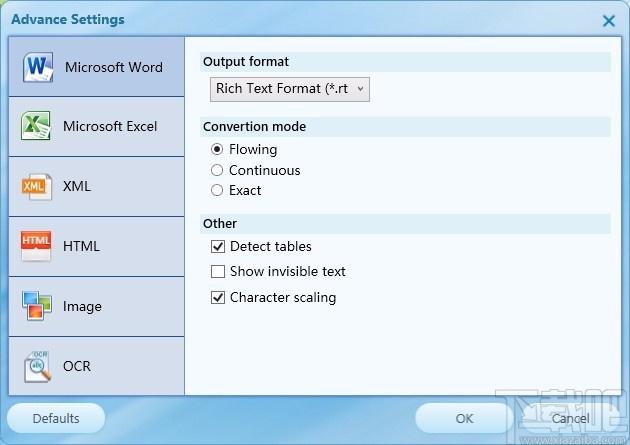Uncheck Detect tables
630x445 pixels.
[218, 246]
